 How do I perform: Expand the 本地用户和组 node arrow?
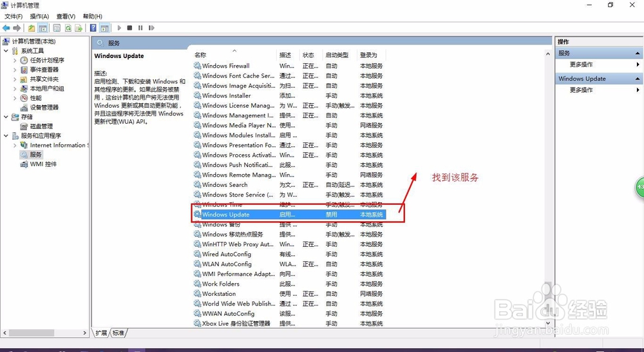[x=15, y=89]
